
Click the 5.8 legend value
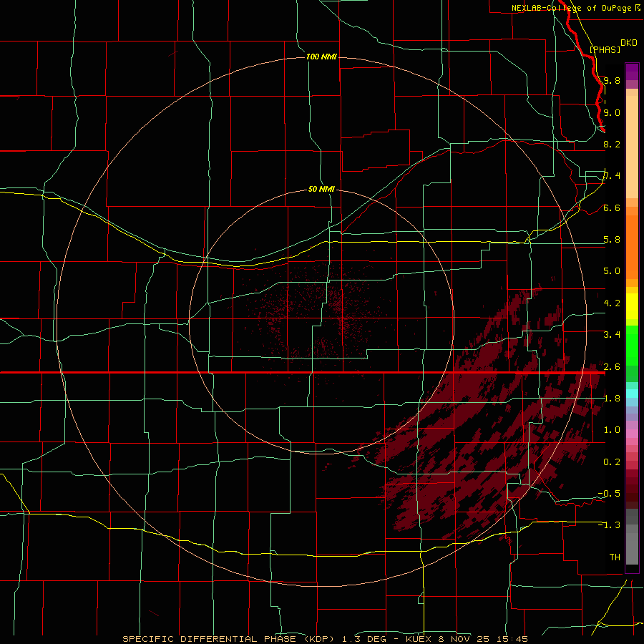[x=612, y=240]
